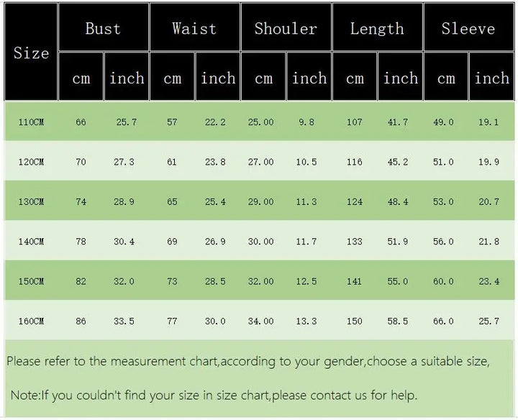The image size is (518, 420).
Task: Select the Bust header cell
Action: point(103,29)
